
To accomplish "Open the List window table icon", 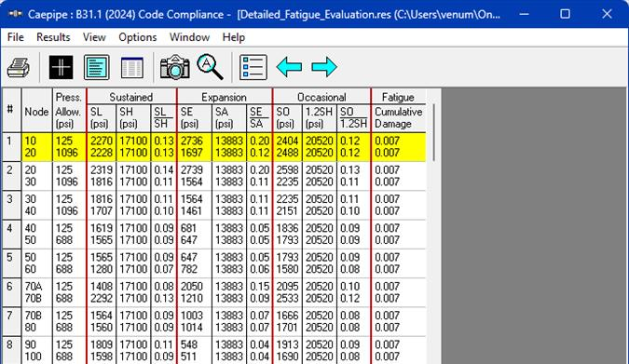I will pyautogui.click(x=132, y=67).
